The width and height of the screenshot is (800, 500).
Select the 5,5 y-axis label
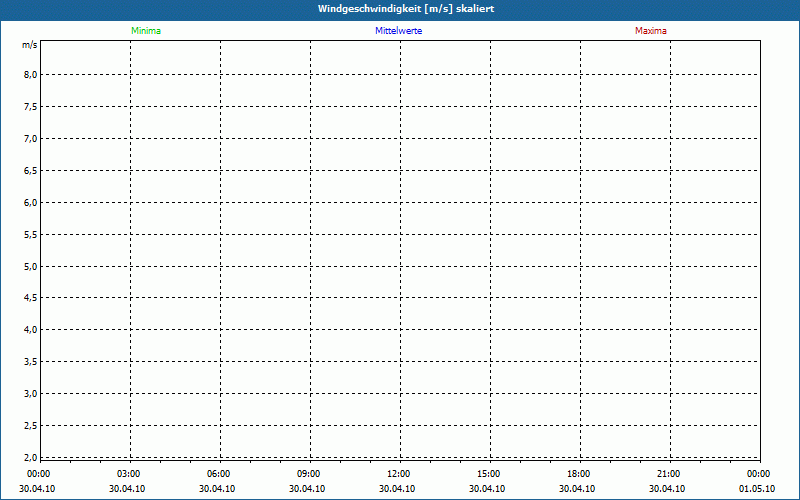[31, 235]
